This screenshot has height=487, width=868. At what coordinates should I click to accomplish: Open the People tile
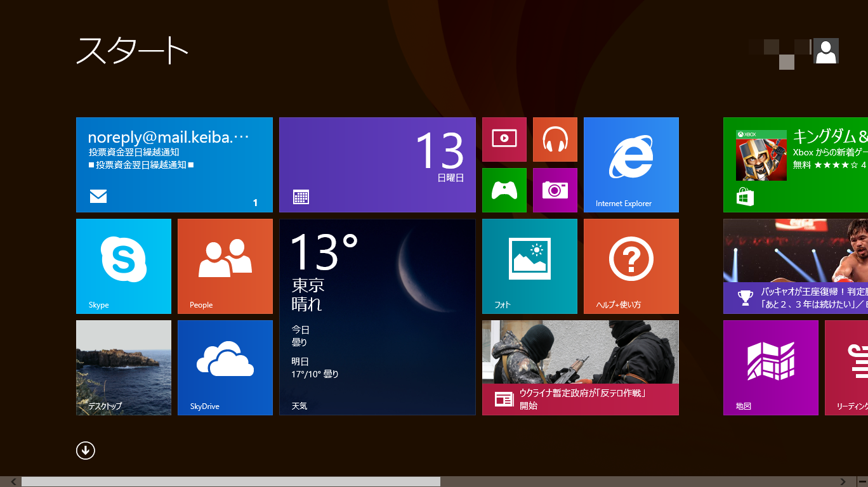(x=225, y=266)
